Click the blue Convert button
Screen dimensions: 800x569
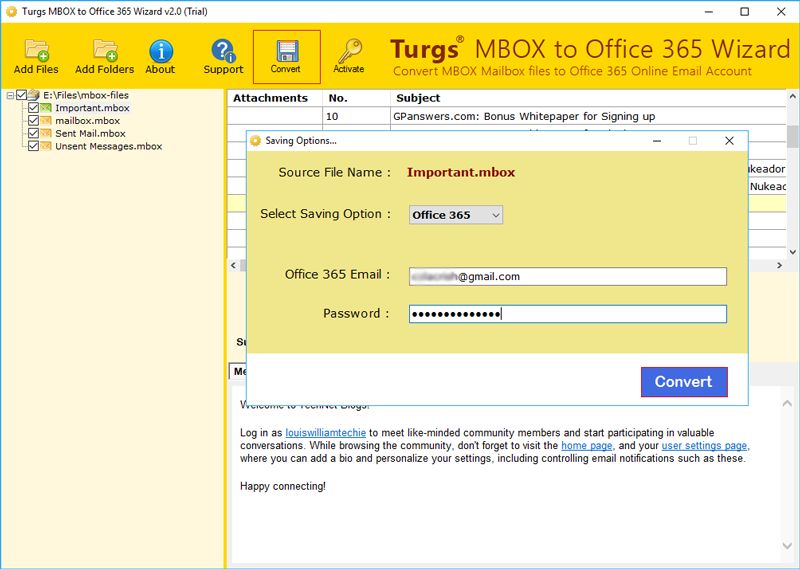(684, 382)
